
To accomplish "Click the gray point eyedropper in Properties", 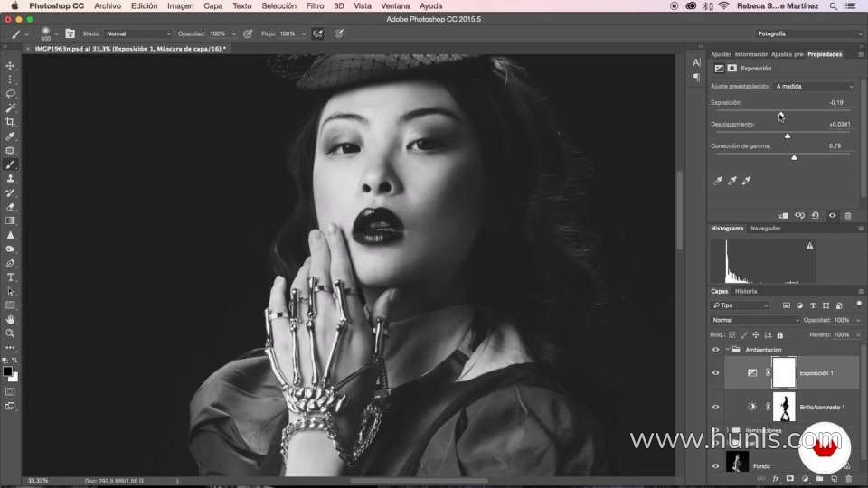I will pos(732,181).
